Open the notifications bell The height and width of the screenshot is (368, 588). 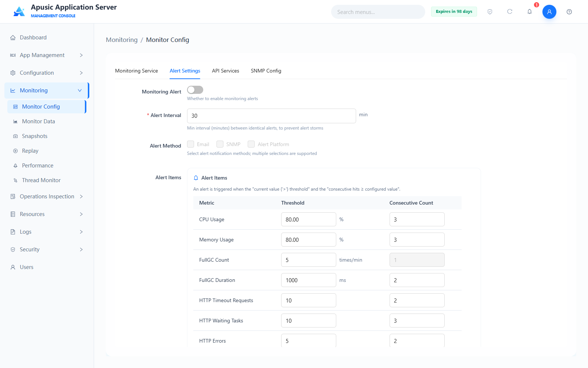coord(530,12)
